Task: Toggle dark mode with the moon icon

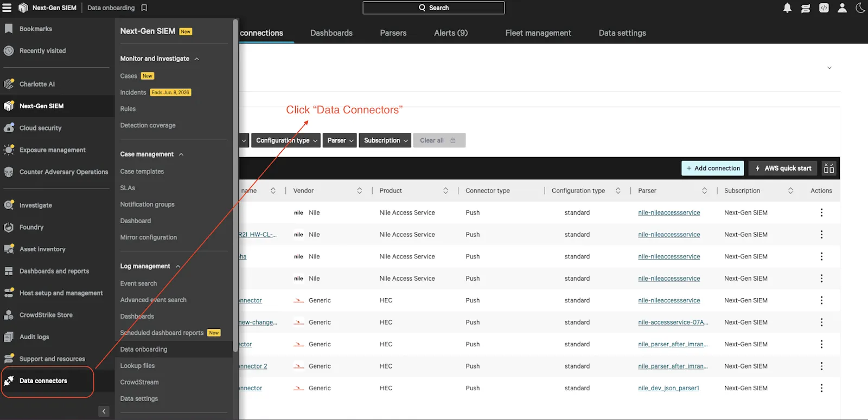Action: tap(860, 8)
